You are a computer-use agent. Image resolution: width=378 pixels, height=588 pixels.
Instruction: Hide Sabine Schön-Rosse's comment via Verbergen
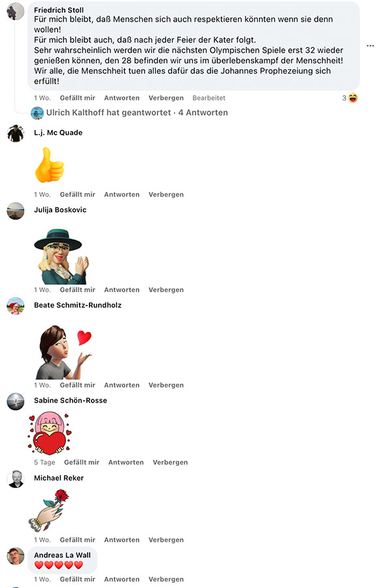(x=170, y=463)
